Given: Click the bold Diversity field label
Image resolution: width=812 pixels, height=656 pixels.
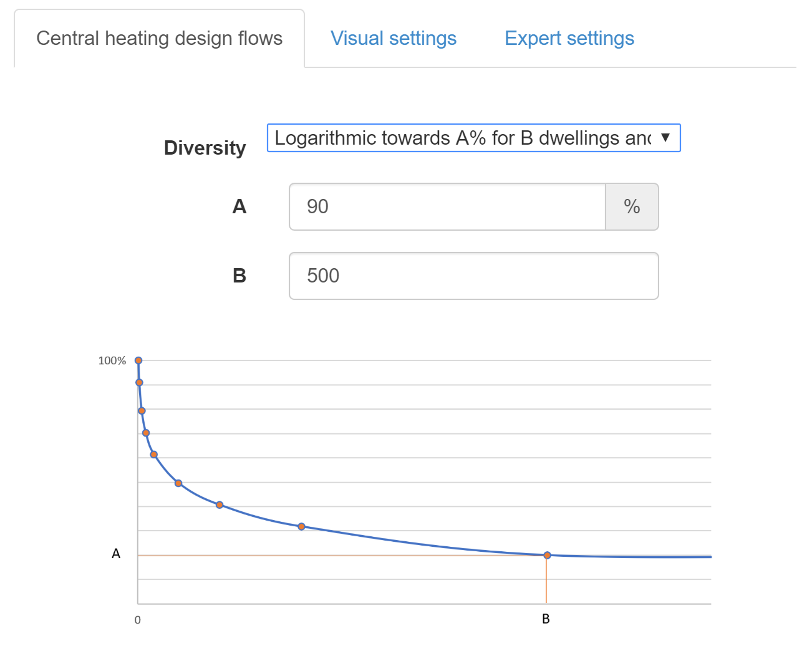Looking at the screenshot, I should [x=205, y=148].
